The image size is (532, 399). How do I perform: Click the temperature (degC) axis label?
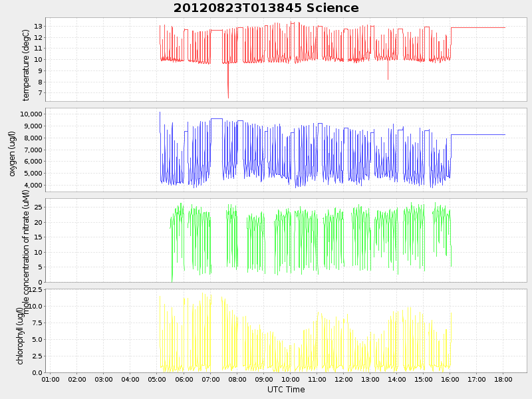[x=26, y=65]
